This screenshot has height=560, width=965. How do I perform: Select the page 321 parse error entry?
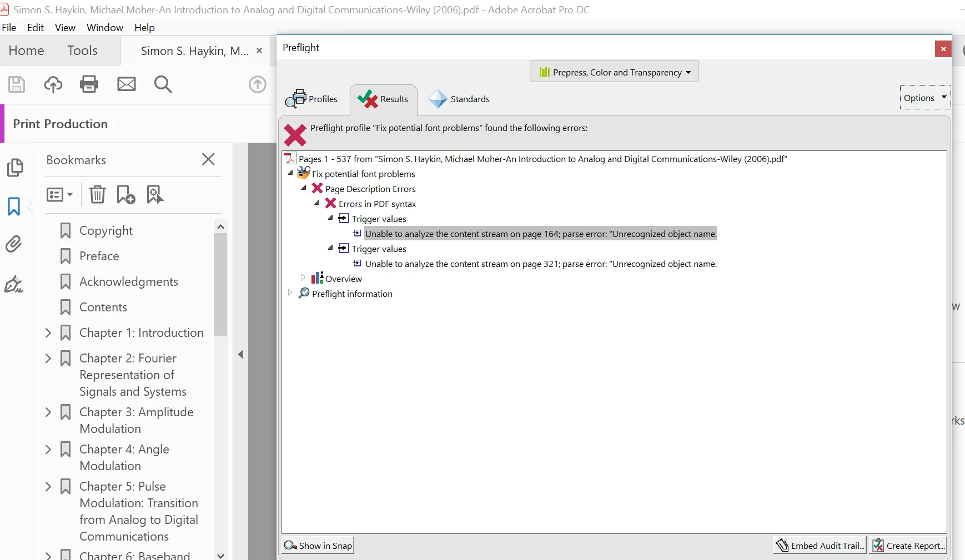click(x=541, y=264)
